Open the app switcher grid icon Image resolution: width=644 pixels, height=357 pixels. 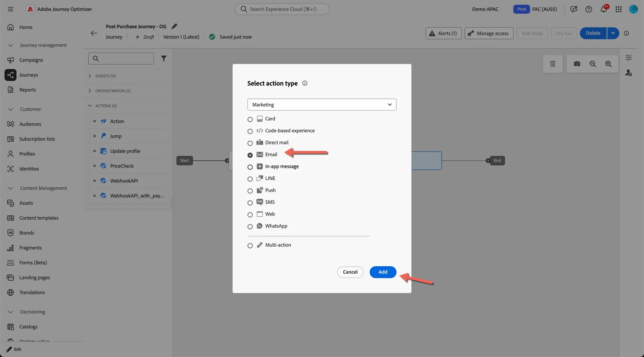[x=619, y=9]
